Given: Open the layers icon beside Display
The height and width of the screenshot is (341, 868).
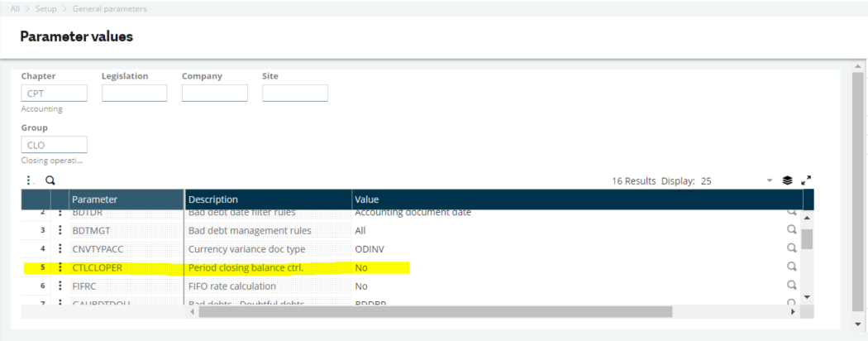Looking at the screenshot, I should pos(788,180).
